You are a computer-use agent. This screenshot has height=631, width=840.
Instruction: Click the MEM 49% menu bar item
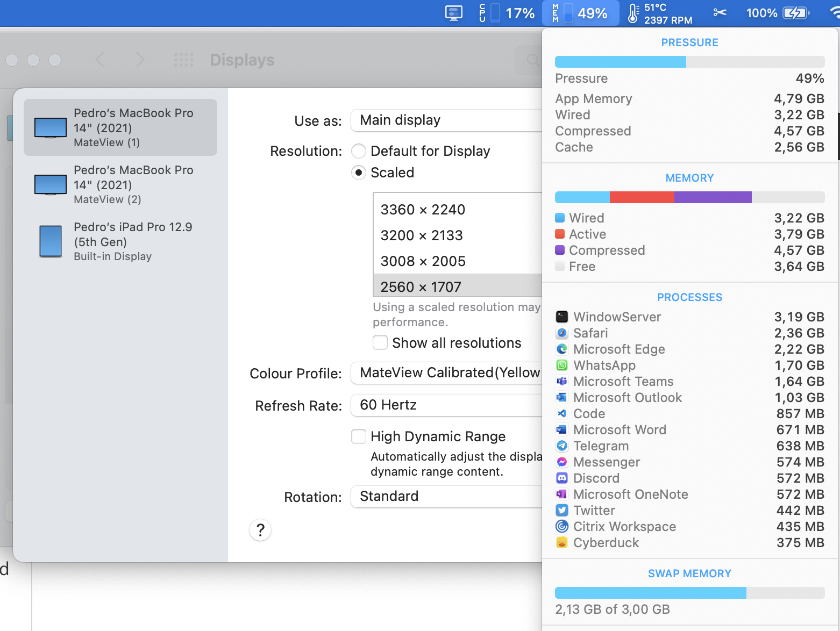coord(580,13)
